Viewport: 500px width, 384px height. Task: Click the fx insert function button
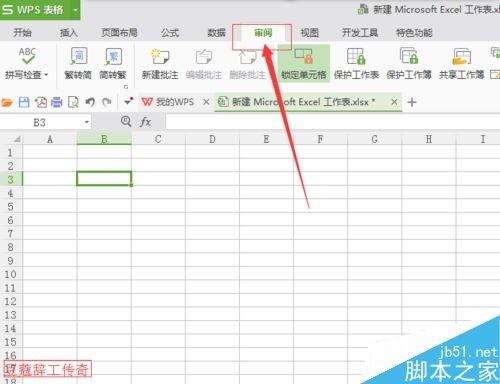[x=145, y=122]
